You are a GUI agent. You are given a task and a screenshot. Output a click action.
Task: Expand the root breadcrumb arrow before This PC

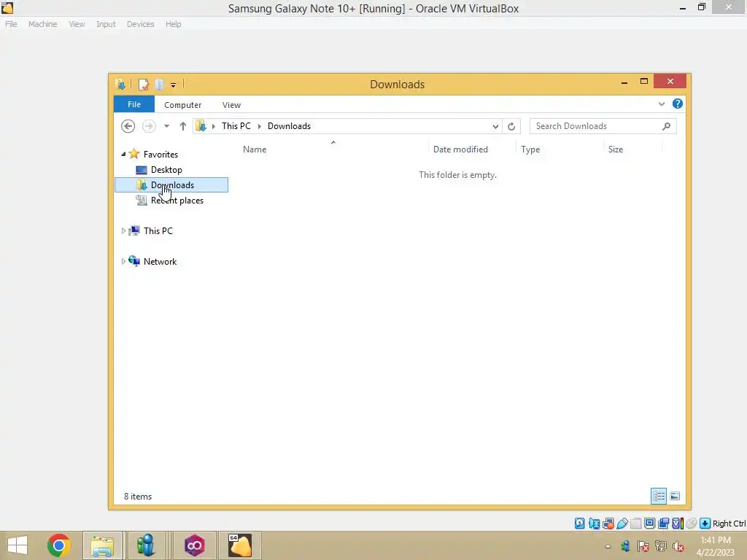tap(214, 126)
